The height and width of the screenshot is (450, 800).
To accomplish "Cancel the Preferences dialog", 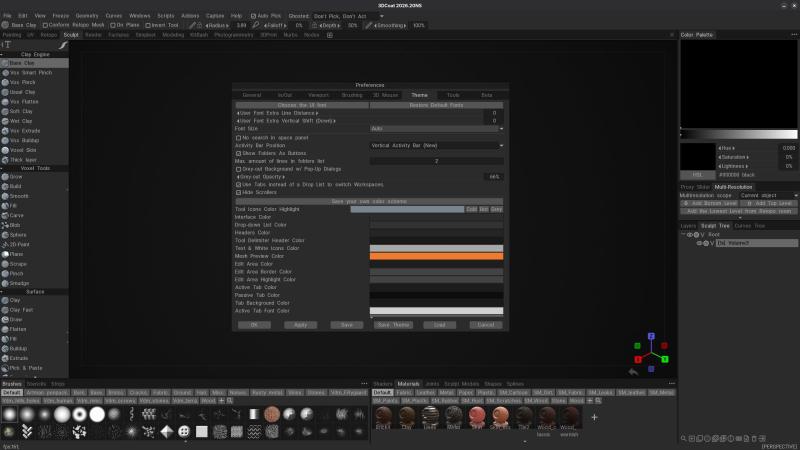I will [486, 325].
